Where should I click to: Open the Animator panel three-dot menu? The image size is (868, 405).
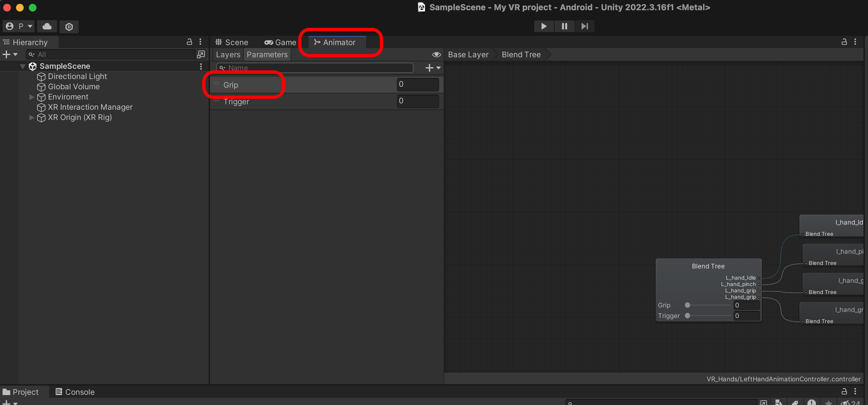[855, 42]
